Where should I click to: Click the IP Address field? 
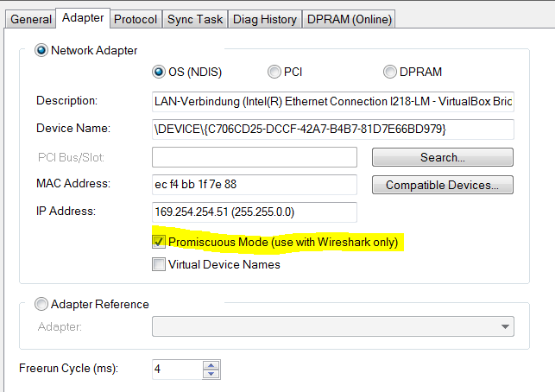point(255,212)
